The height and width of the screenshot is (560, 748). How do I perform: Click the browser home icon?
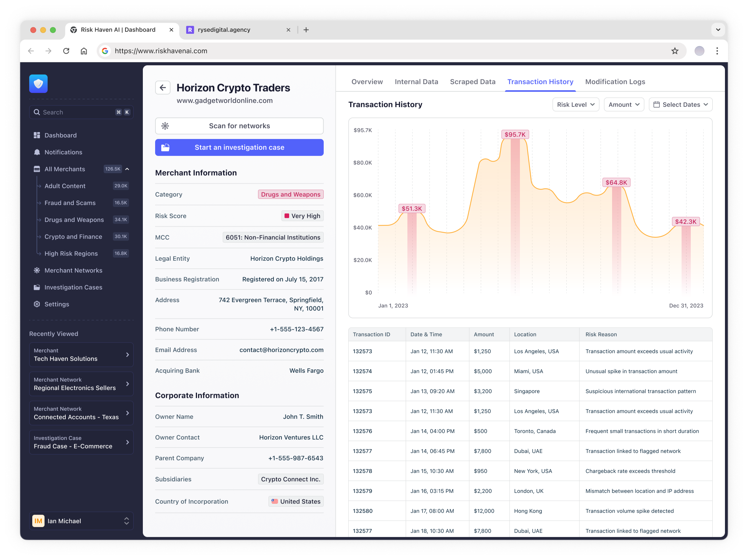pos(84,51)
